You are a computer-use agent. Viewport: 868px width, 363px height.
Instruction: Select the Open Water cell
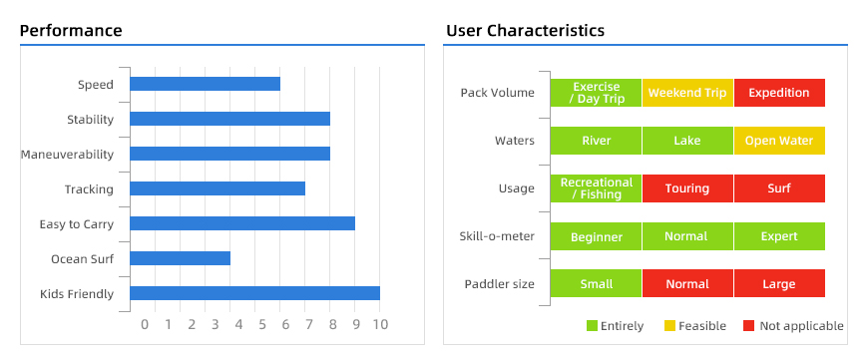point(779,141)
